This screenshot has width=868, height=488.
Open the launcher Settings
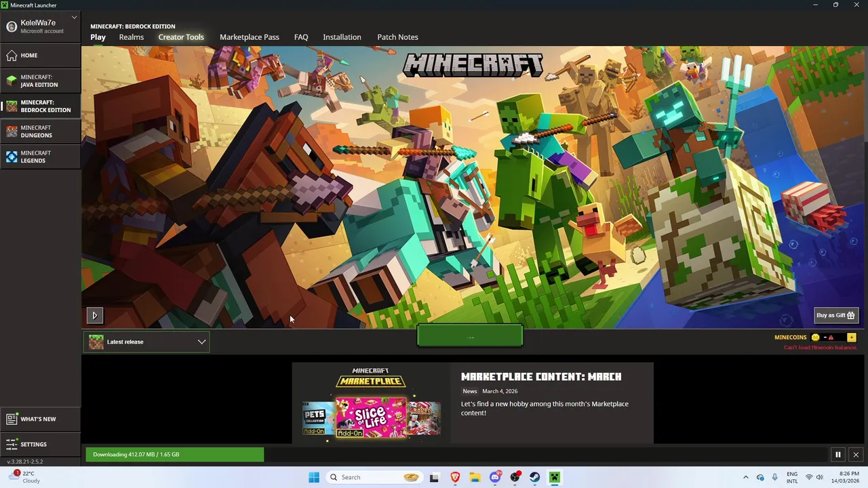click(40, 444)
